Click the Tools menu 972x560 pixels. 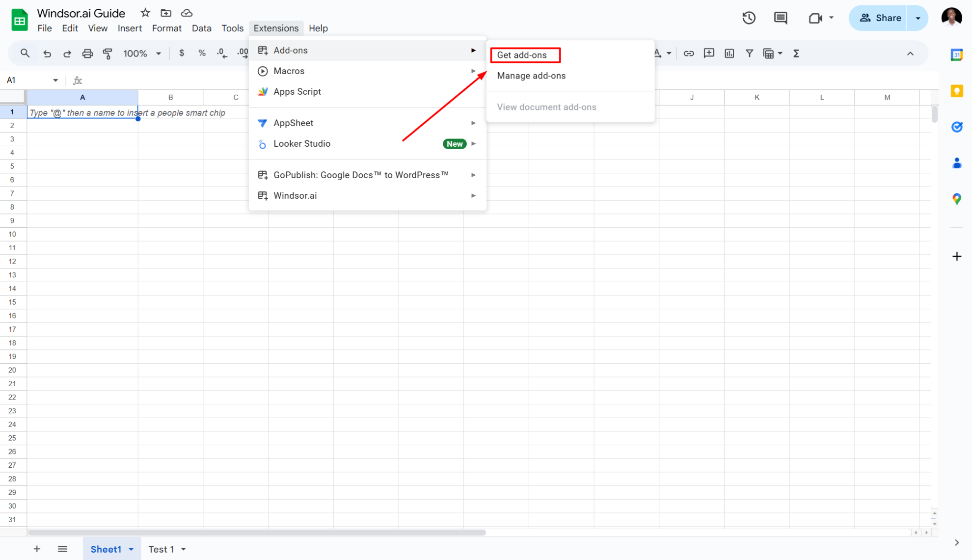pos(233,28)
